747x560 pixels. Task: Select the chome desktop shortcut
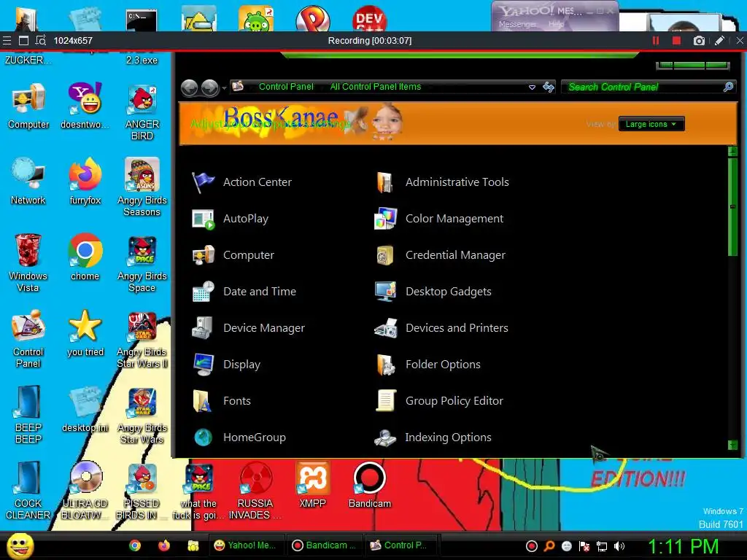tap(85, 257)
